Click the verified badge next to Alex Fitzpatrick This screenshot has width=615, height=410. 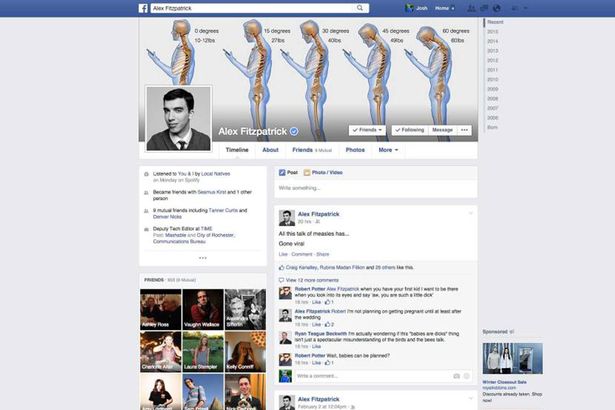pos(294,131)
